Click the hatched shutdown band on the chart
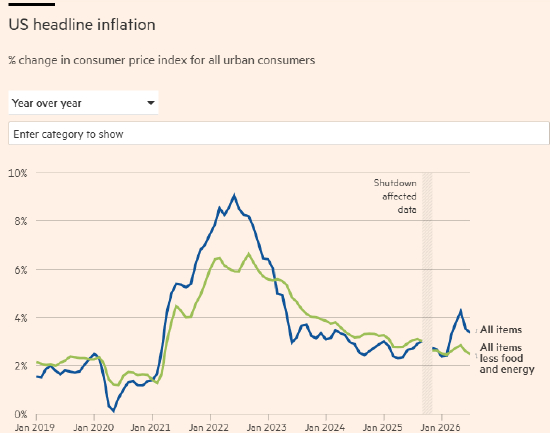The height and width of the screenshot is (433, 550). 427,293
